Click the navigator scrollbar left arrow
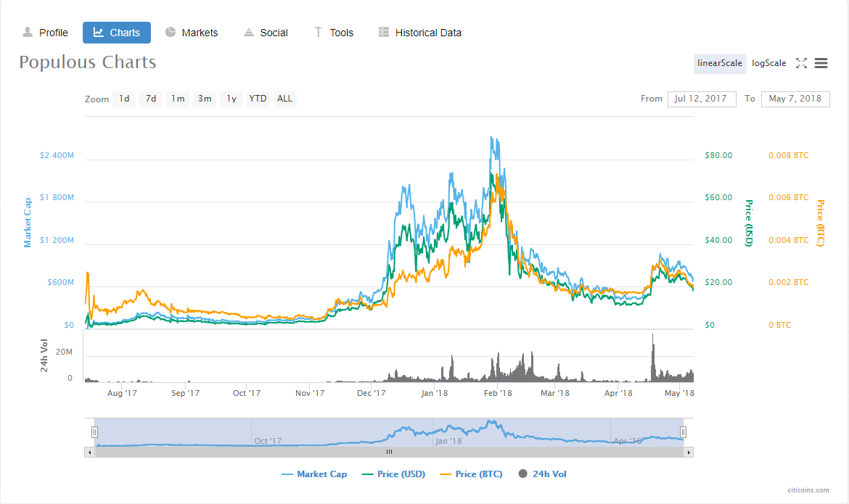Viewport: 849px width, 504px height. (89, 452)
